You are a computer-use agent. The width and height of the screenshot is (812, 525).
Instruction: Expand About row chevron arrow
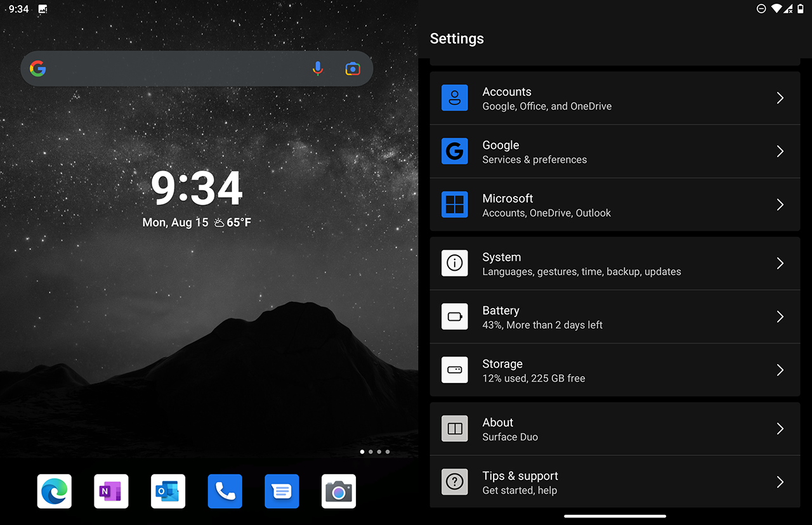coord(780,429)
